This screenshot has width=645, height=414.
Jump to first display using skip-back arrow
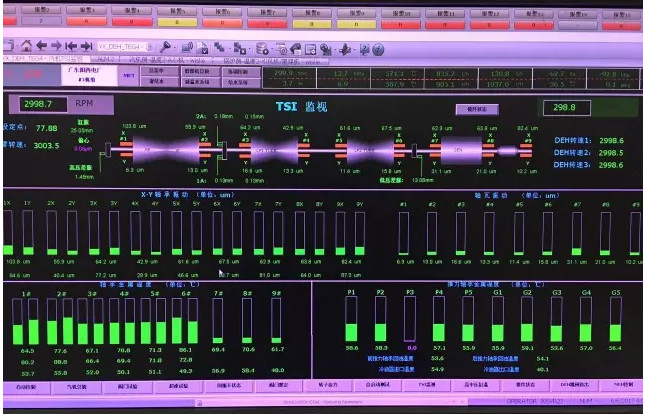click(x=70, y=46)
